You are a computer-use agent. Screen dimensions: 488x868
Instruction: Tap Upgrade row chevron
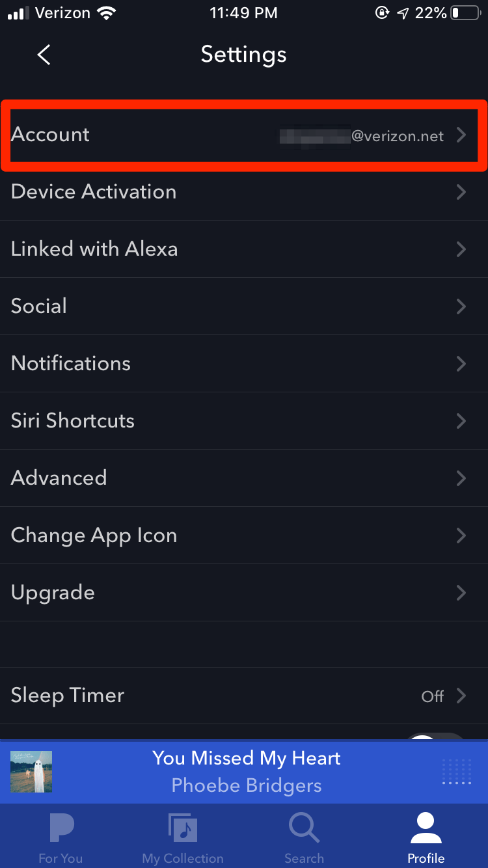pos(461,593)
